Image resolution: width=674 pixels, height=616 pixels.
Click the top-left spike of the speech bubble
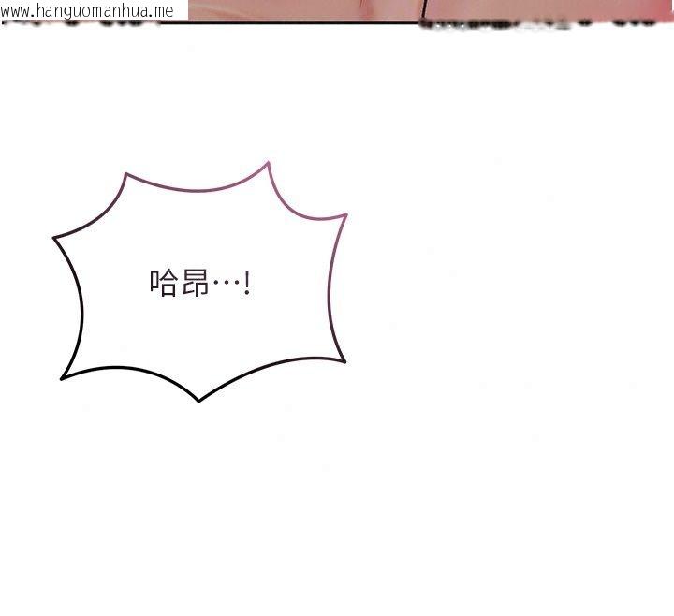coord(126,174)
